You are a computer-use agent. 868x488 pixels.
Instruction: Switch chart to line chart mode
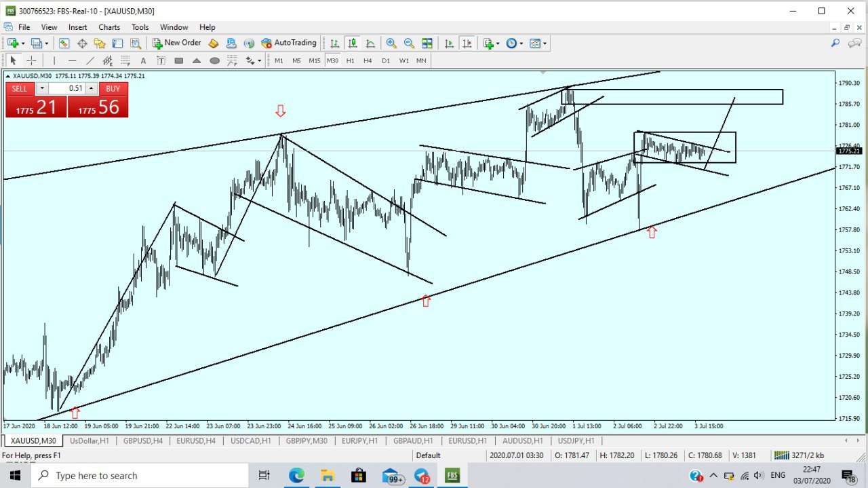(x=370, y=43)
